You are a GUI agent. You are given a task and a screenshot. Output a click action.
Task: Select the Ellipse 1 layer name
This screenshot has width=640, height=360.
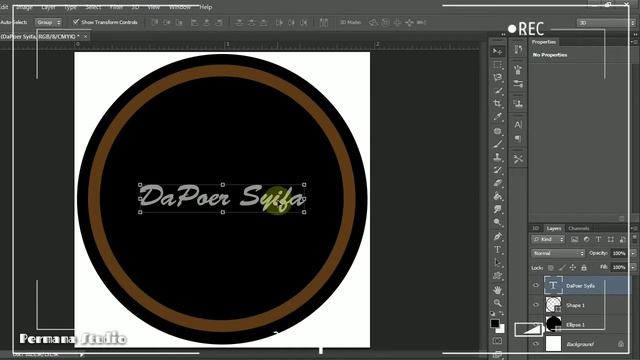point(575,325)
